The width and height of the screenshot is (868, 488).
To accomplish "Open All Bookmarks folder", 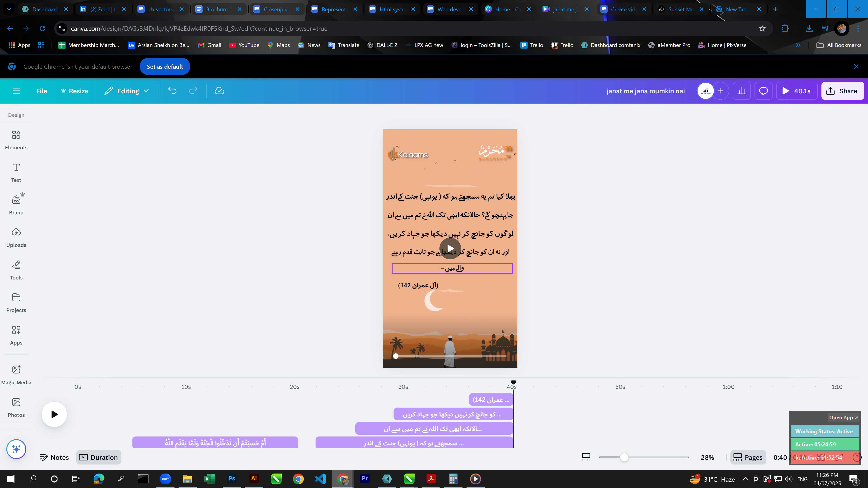I will pos(839,45).
